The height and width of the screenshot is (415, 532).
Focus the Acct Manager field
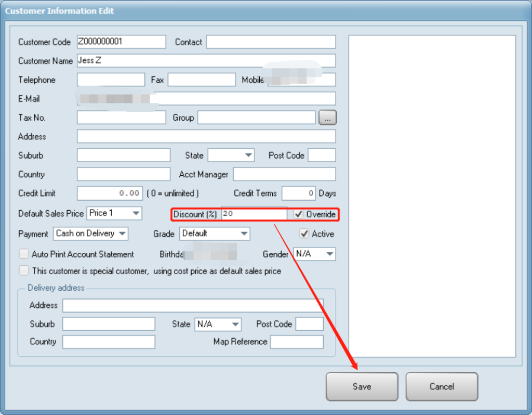coord(284,174)
